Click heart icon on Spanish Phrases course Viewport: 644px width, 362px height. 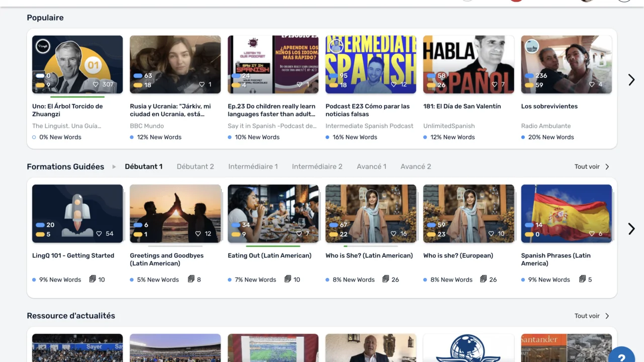(x=592, y=234)
